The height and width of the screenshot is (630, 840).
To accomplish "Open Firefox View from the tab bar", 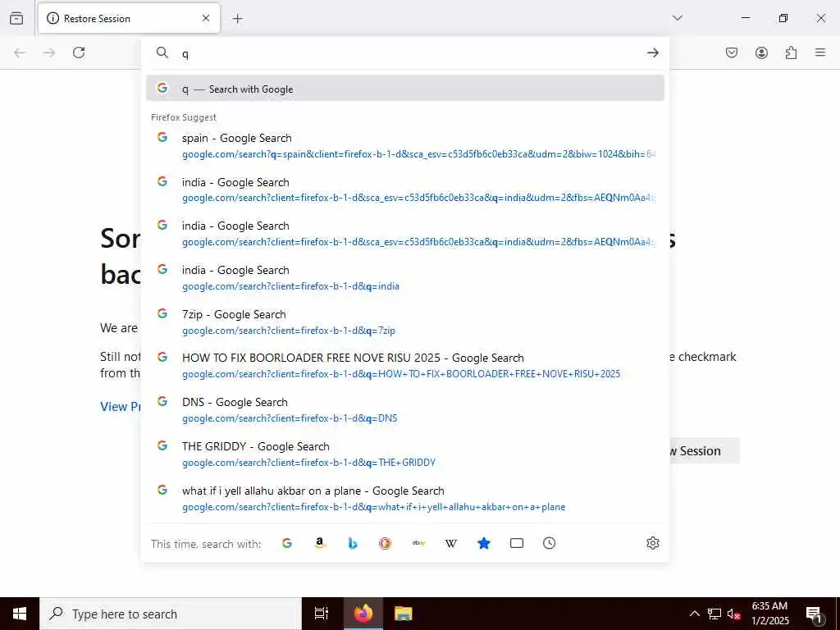I will tap(16, 18).
